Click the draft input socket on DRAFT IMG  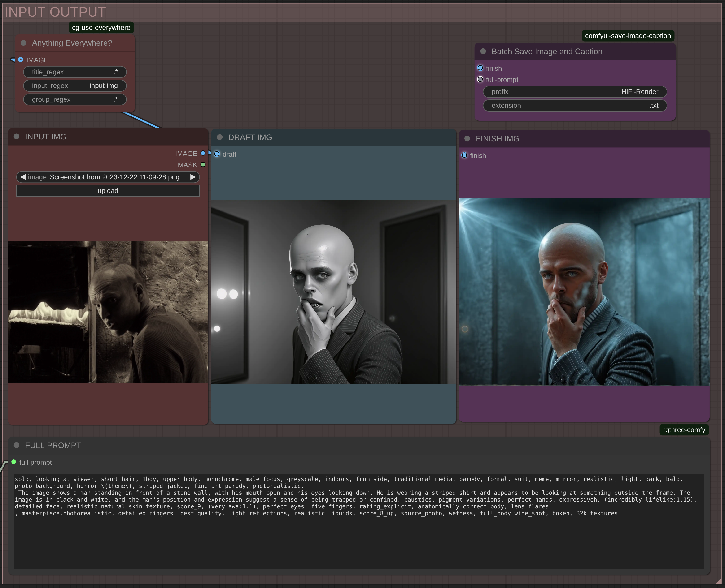point(217,154)
